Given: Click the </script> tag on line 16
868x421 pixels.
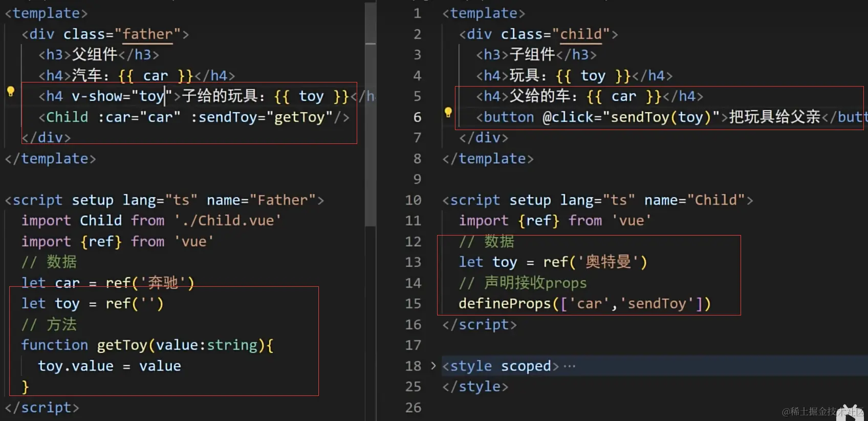Looking at the screenshot, I should [x=480, y=325].
